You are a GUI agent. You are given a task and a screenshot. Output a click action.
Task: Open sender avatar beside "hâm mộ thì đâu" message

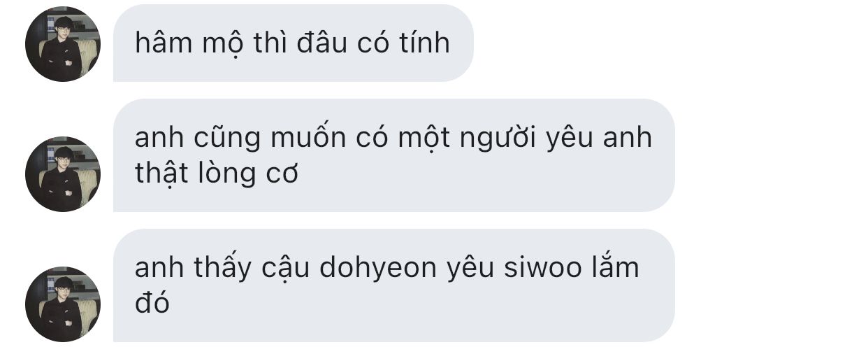click(x=63, y=44)
